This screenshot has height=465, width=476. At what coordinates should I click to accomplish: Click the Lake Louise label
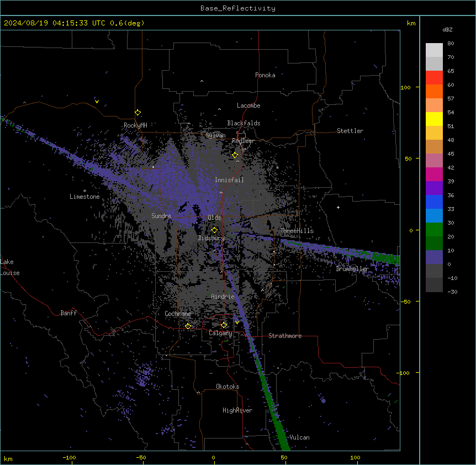(x=10, y=267)
